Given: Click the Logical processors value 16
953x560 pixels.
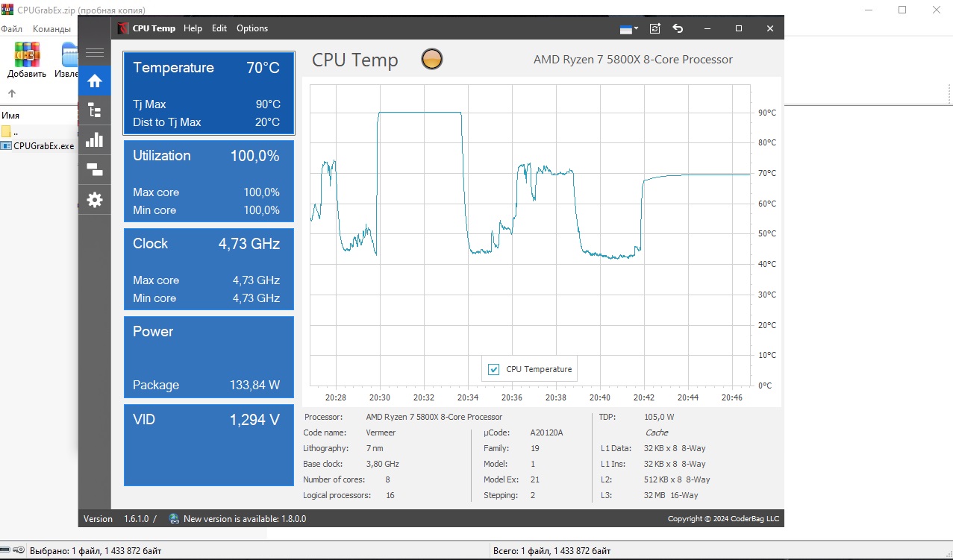Looking at the screenshot, I should pyautogui.click(x=390, y=495).
